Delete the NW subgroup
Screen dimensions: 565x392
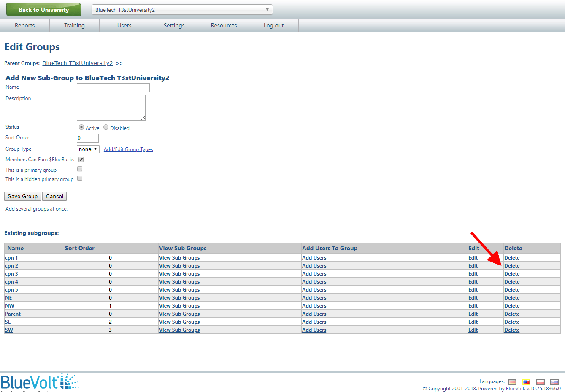click(512, 306)
